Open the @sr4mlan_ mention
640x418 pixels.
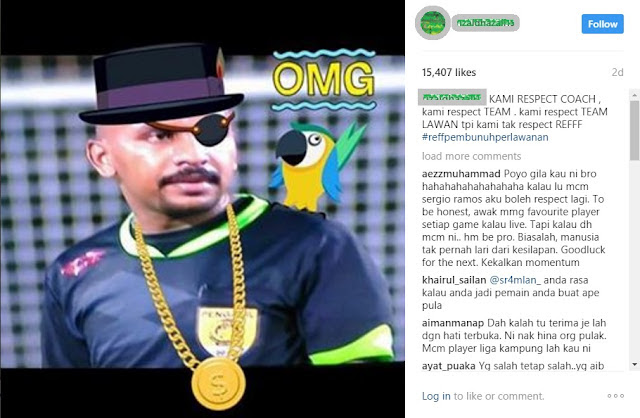tap(515, 280)
